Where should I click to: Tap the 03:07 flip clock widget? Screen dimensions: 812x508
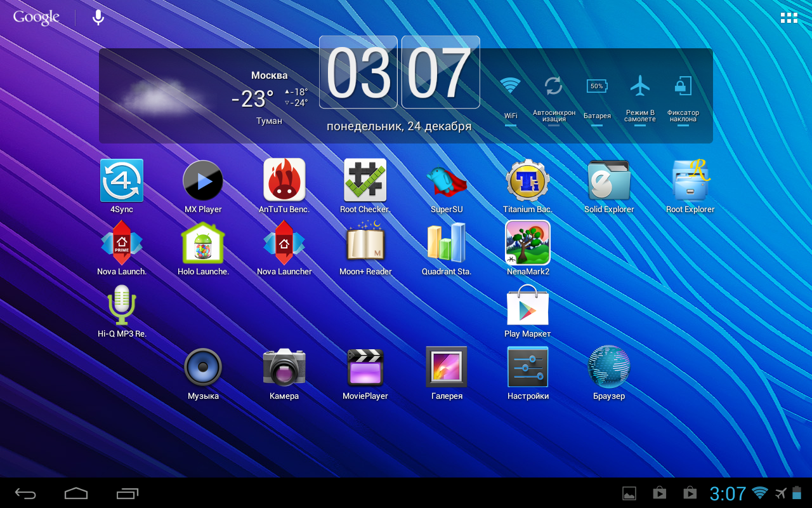[x=400, y=72]
